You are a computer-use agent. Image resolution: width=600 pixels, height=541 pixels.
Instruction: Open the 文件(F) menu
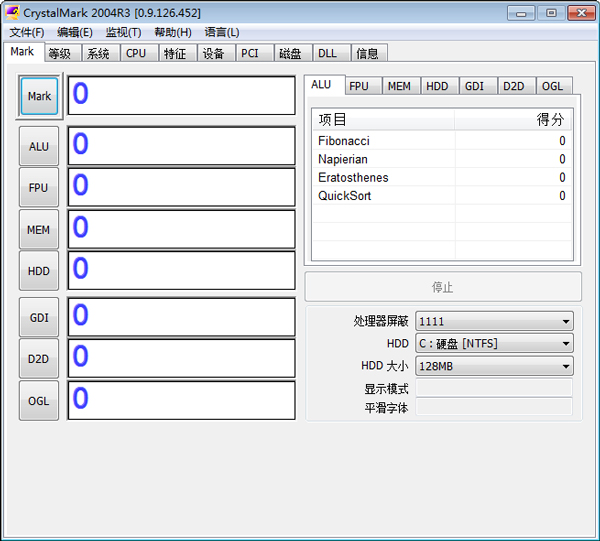tap(27, 33)
